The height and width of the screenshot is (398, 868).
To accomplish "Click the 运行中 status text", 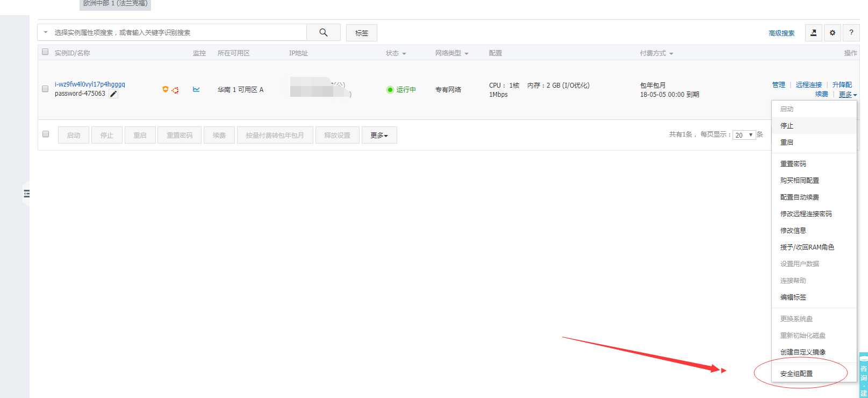I will tap(406, 90).
